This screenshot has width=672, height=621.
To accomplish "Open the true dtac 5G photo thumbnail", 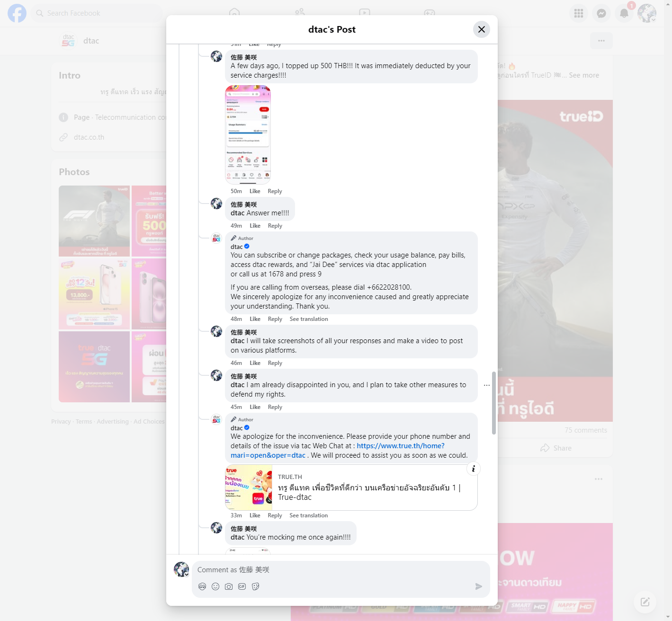I will tap(94, 367).
